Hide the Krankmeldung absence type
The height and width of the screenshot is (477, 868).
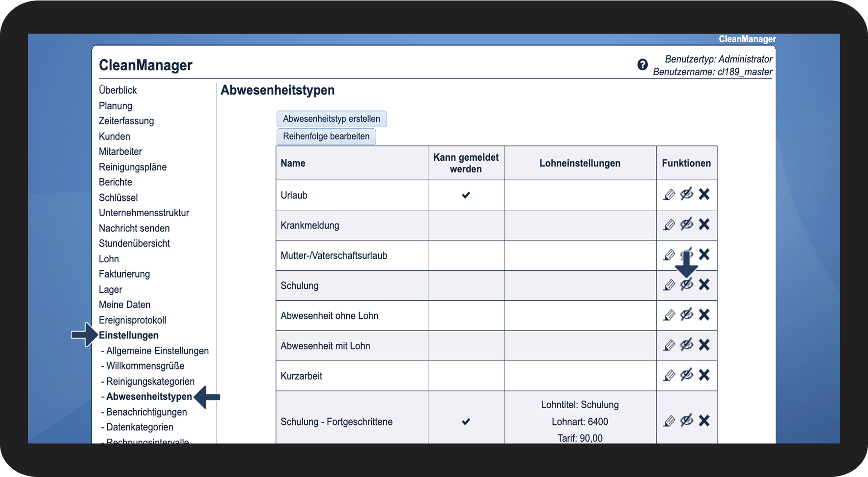pos(687,224)
